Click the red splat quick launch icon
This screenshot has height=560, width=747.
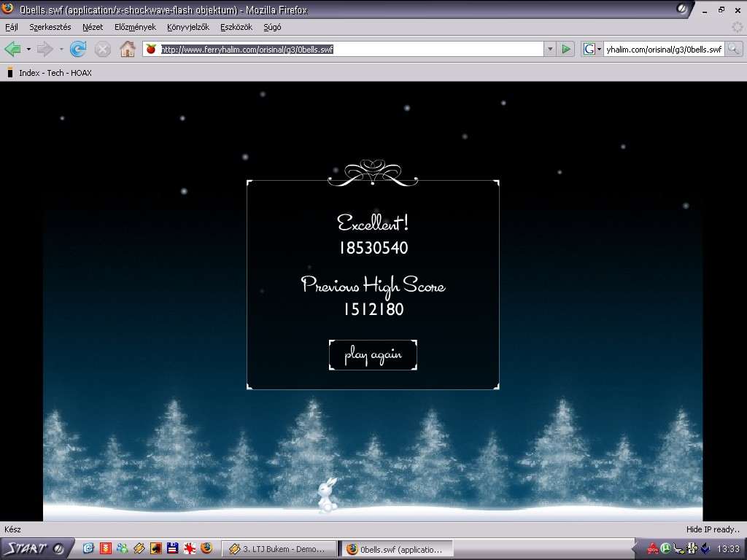click(x=190, y=548)
